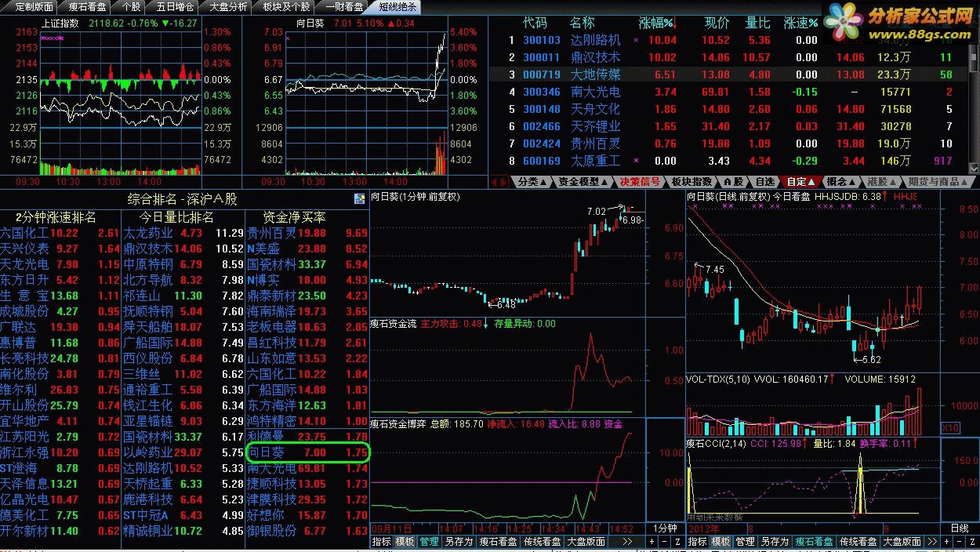Image resolution: width=980 pixels, height=552 pixels.
Task: Click 六国化工 in 2分钟涨速排名
Action: [24, 233]
